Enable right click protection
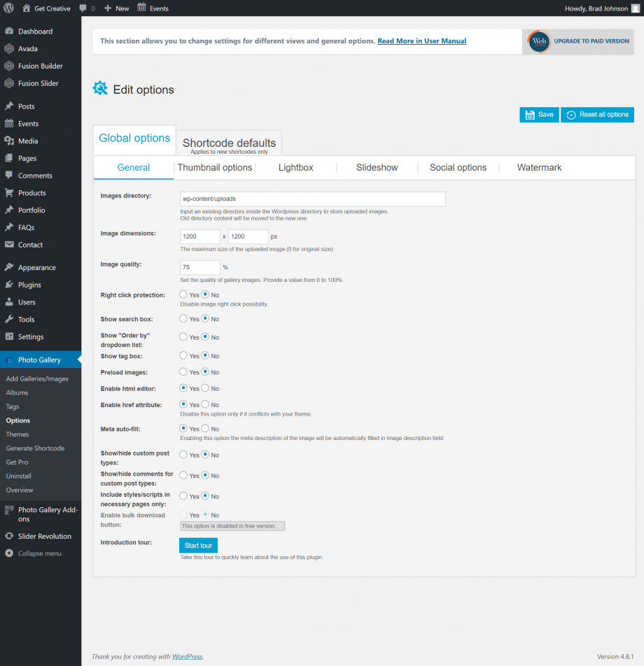This screenshot has width=644, height=666. 185,295
